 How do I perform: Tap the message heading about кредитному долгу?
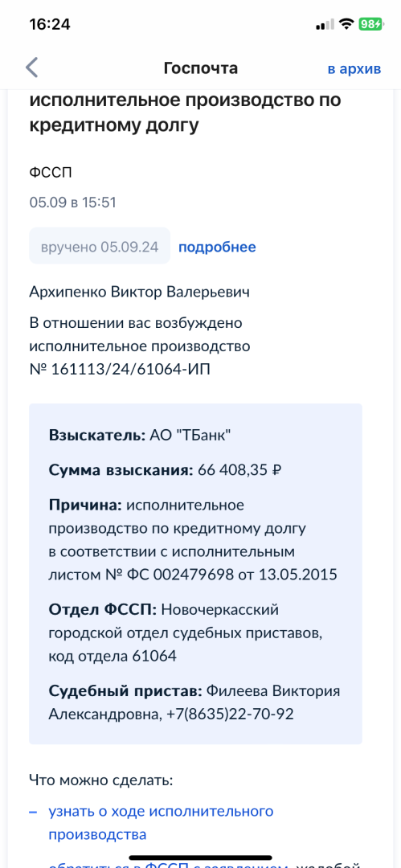tap(185, 113)
